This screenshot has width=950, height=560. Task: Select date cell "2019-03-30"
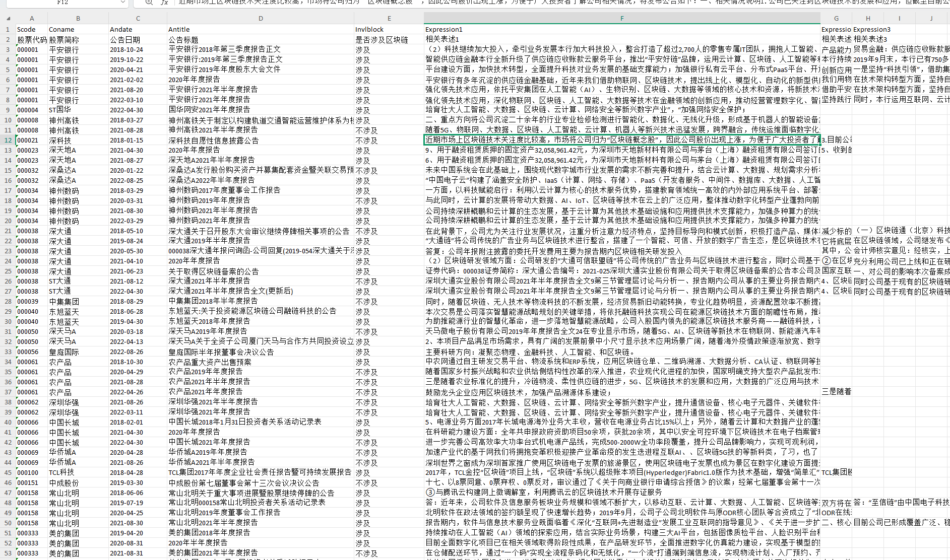click(x=138, y=482)
